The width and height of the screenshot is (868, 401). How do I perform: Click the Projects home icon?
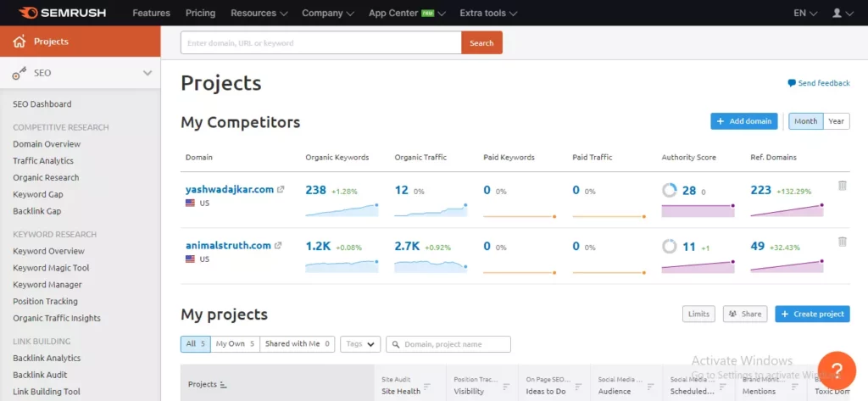click(x=19, y=42)
